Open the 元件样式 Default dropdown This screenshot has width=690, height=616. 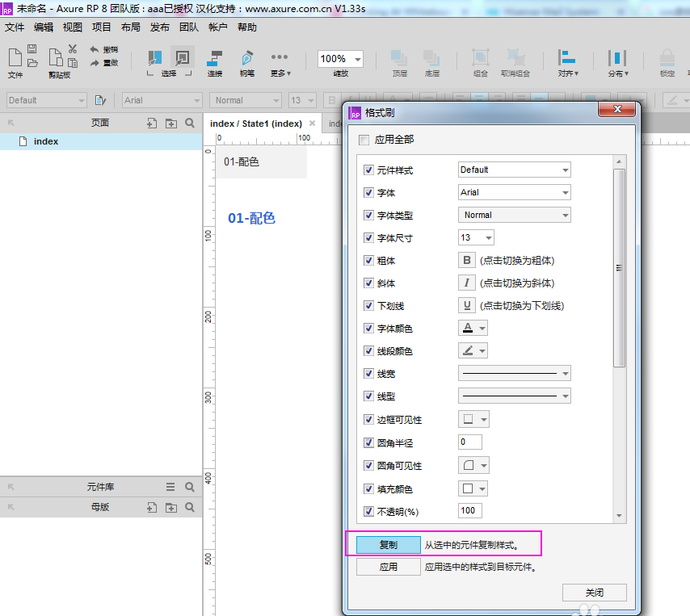[514, 170]
